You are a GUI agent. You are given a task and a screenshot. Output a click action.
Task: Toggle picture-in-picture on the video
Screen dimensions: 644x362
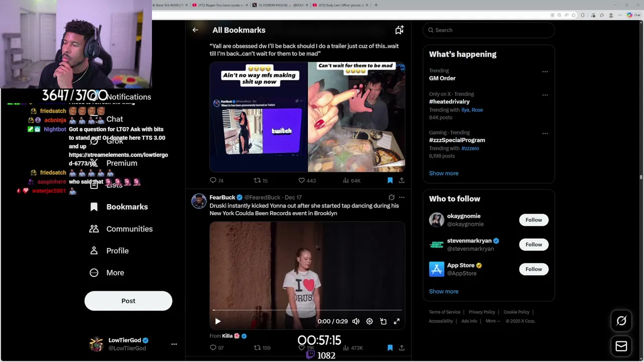[x=383, y=321]
